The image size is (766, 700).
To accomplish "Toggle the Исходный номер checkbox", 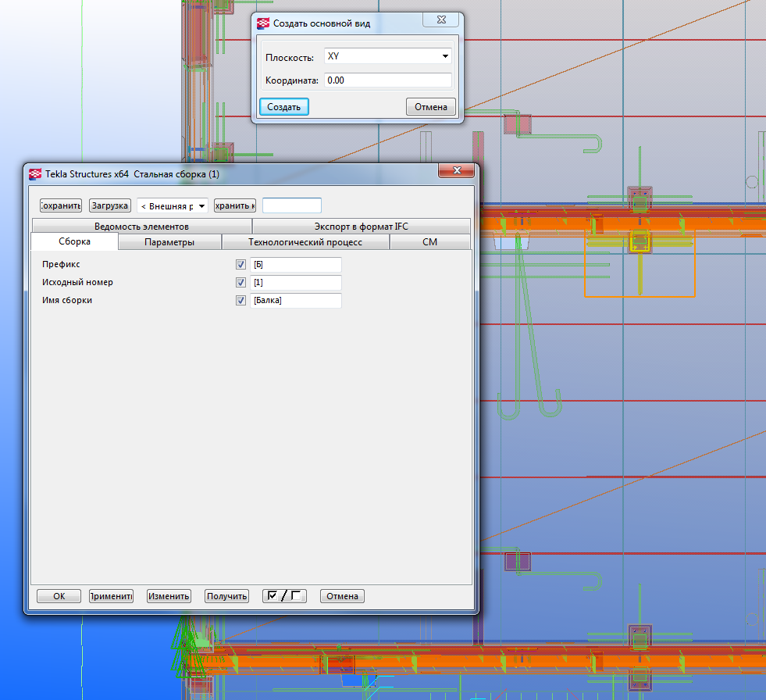I will (240, 283).
